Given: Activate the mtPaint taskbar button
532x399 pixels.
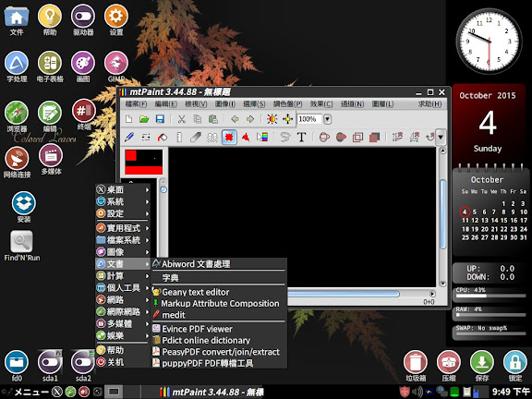Looking at the screenshot, I should [x=212, y=393].
